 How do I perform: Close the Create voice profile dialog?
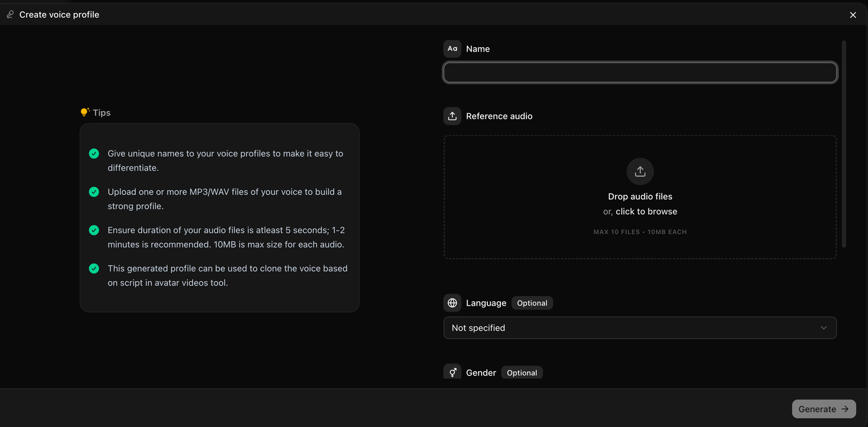point(853,15)
